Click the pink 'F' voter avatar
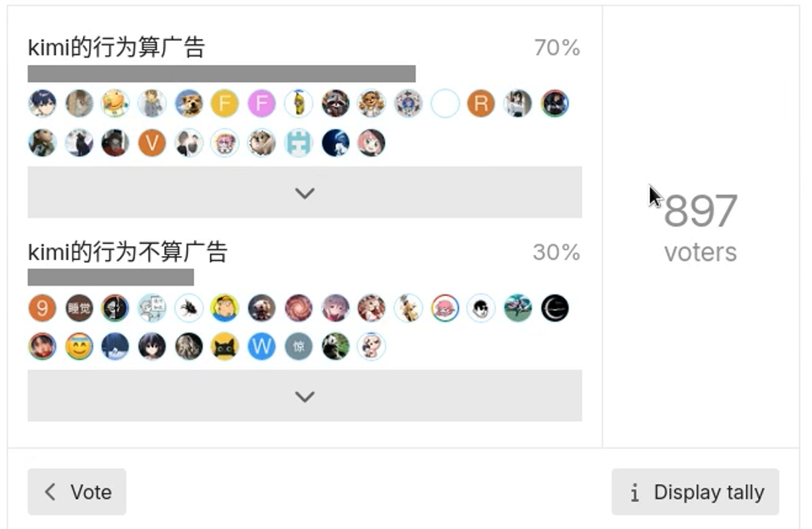 tap(261, 103)
